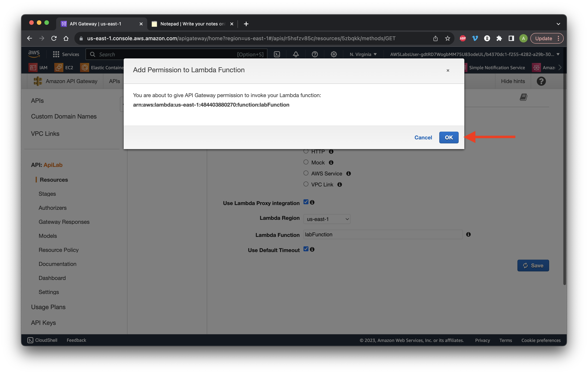
Task: Open the footer Feedback link
Action: (x=76, y=340)
